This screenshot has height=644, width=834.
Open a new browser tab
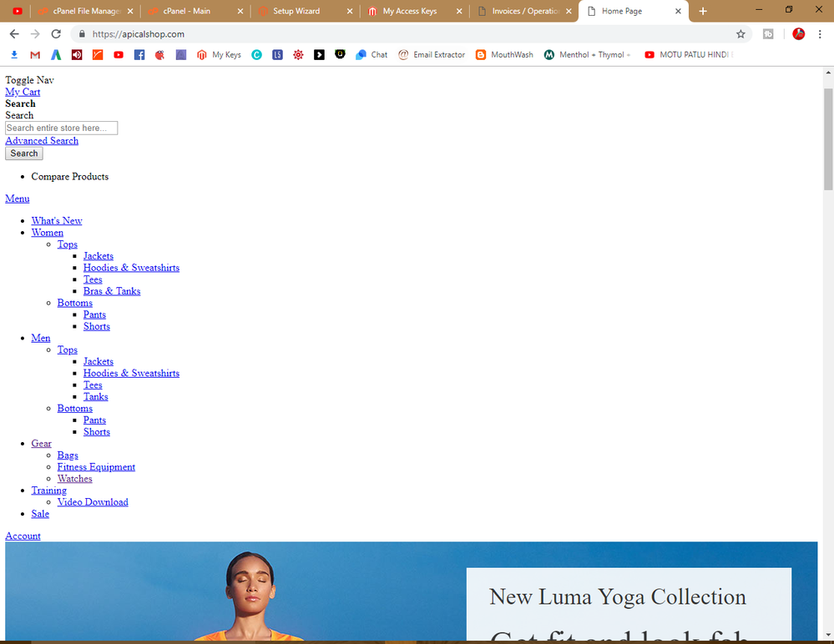coord(703,12)
